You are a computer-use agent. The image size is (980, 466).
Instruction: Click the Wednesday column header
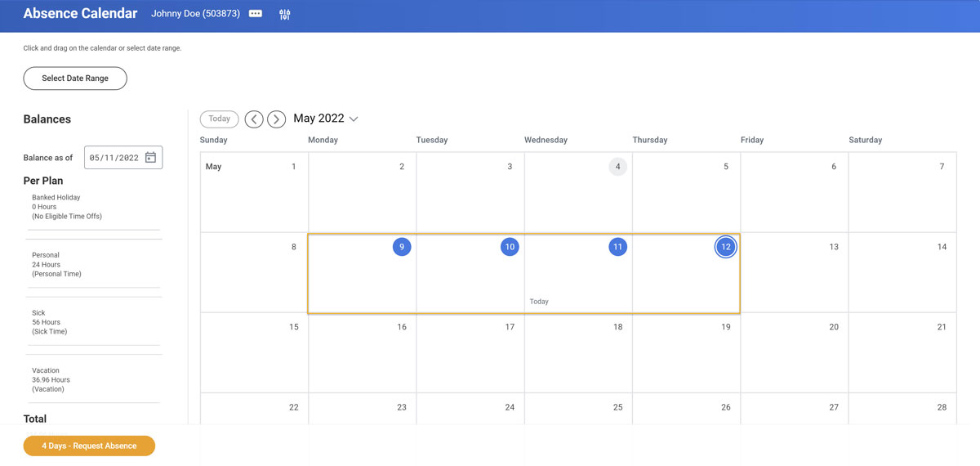pos(546,140)
